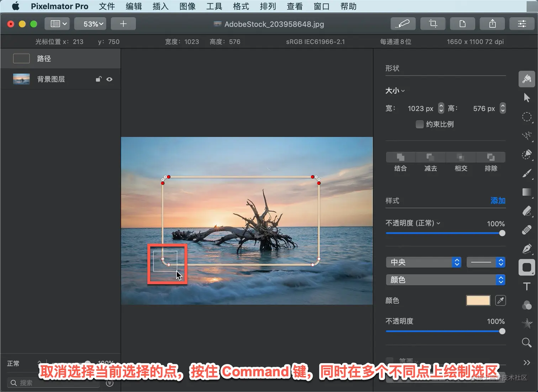Click the stroke opacity slider handle
This screenshot has height=392, width=538.
coord(502,331)
